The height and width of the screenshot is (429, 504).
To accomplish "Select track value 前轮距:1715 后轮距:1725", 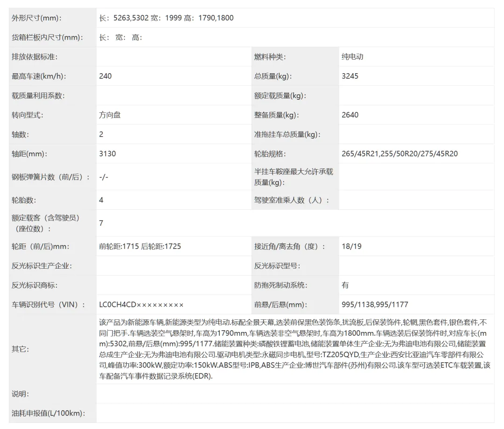I will pyautogui.click(x=140, y=246).
